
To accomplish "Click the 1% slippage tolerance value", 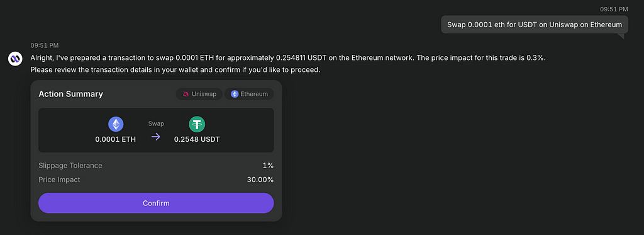I will coord(268,166).
